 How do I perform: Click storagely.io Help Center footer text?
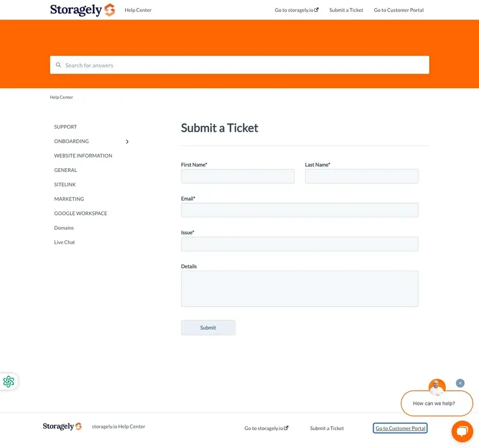pyautogui.click(x=118, y=426)
